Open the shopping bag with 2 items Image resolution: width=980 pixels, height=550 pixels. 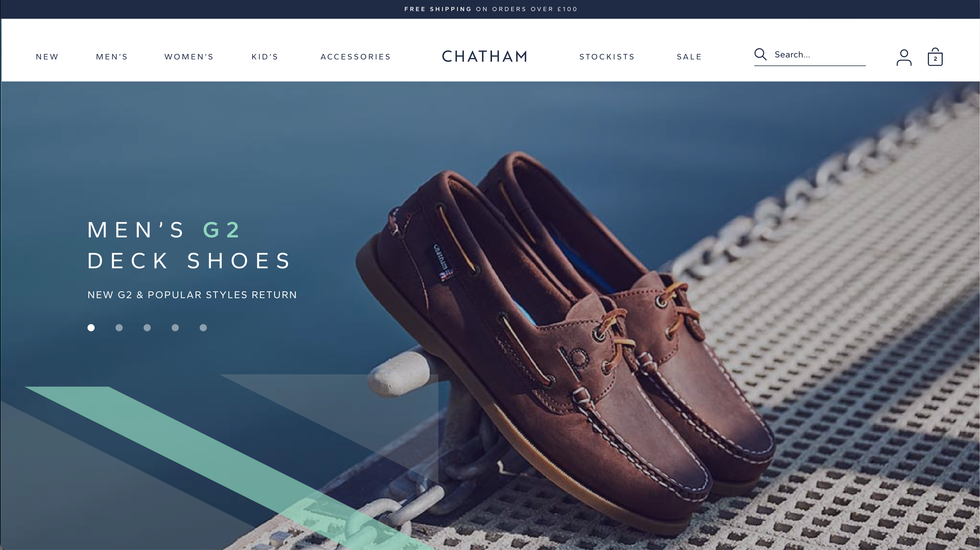coord(935,57)
